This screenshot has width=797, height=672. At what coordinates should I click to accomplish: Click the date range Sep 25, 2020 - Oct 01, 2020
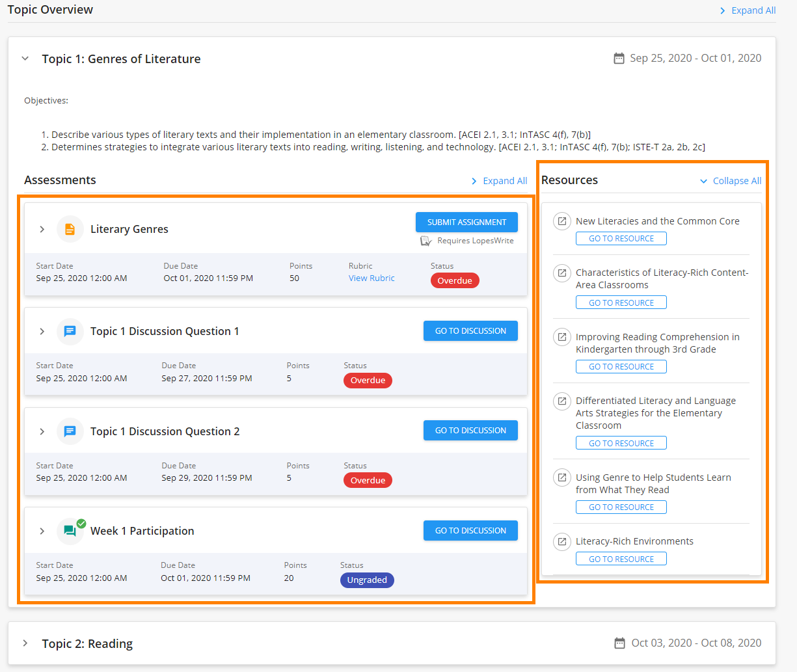coord(696,58)
